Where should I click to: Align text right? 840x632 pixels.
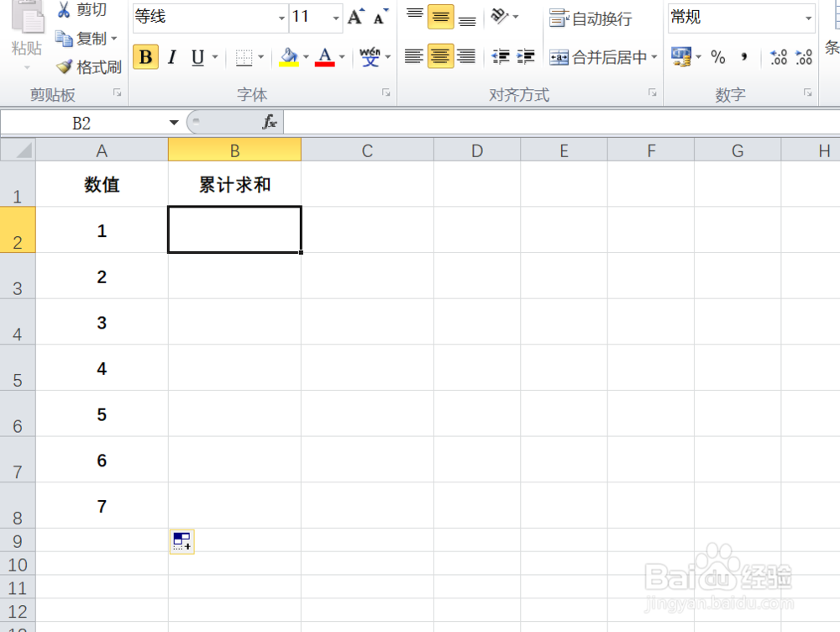466,56
